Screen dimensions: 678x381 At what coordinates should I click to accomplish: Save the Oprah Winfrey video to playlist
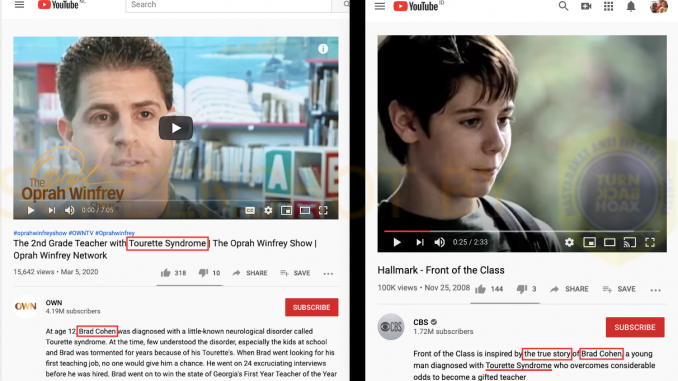click(x=295, y=273)
